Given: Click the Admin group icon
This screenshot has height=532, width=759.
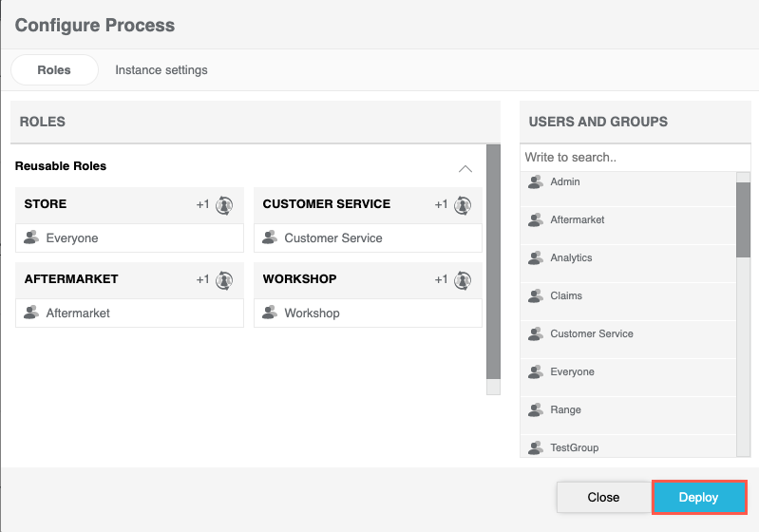Looking at the screenshot, I should [x=534, y=182].
